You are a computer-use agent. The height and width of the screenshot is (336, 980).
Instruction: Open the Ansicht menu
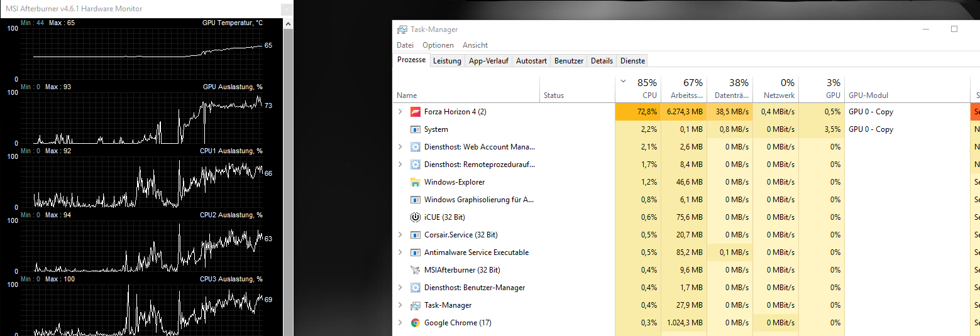click(475, 45)
